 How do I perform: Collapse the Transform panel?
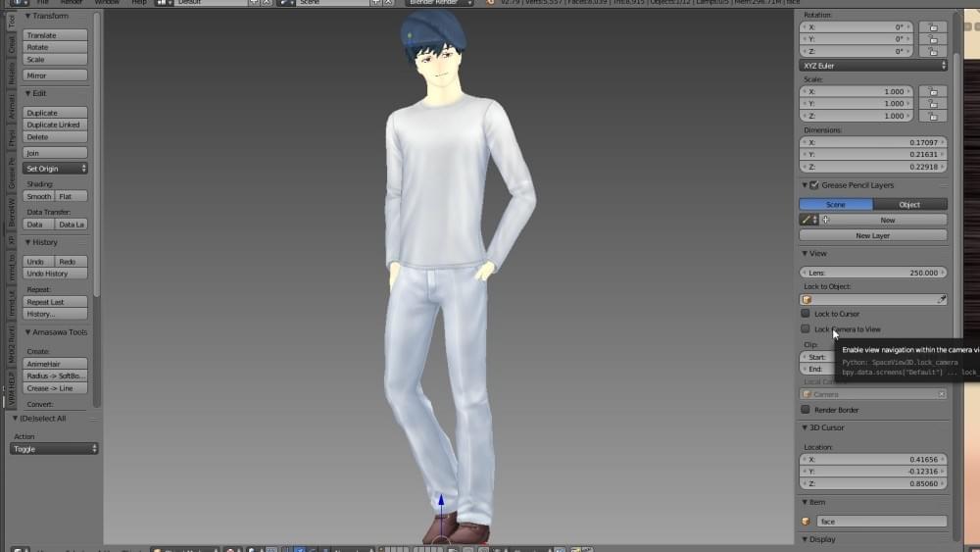(x=27, y=16)
